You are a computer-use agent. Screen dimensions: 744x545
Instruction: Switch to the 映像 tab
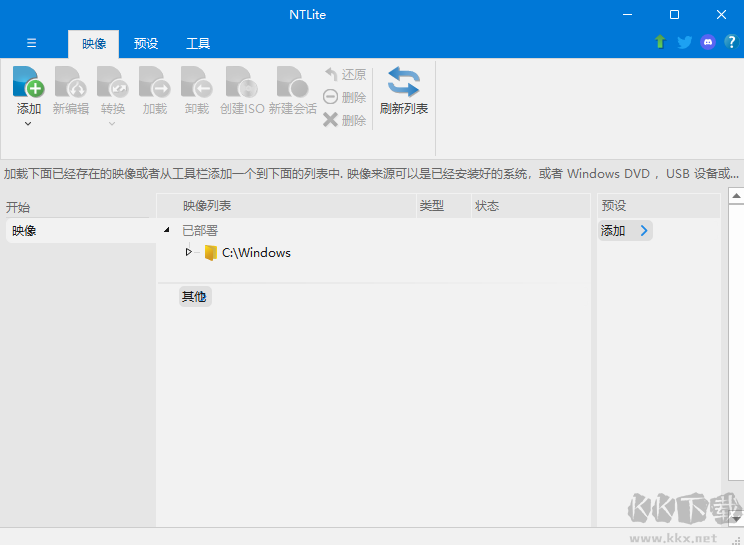(x=93, y=44)
